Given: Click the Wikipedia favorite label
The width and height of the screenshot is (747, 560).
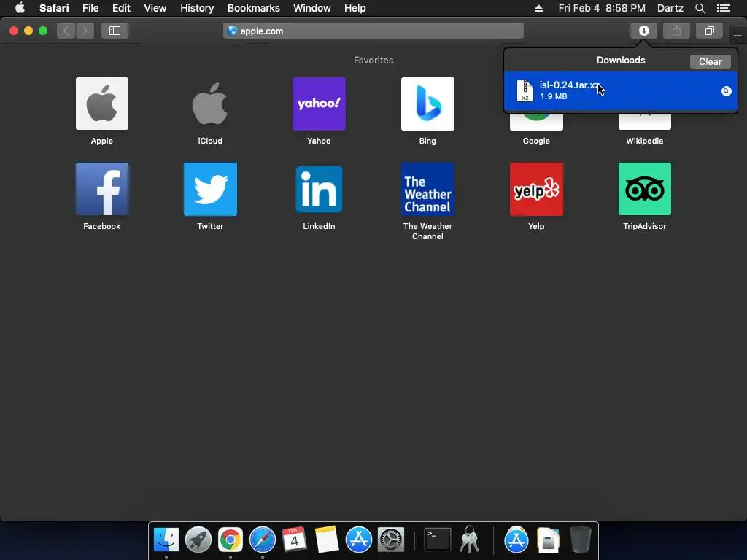Looking at the screenshot, I should point(645,141).
